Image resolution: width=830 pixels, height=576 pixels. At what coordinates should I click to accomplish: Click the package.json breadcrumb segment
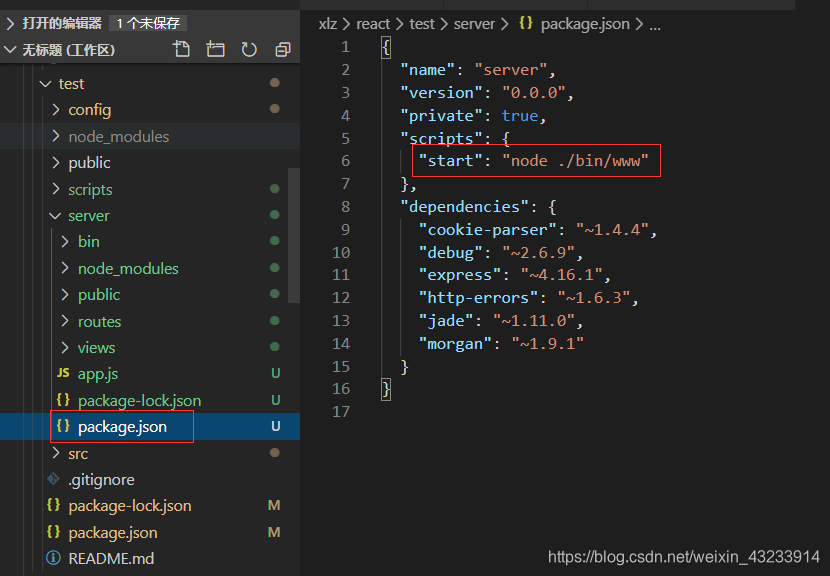[x=585, y=24]
